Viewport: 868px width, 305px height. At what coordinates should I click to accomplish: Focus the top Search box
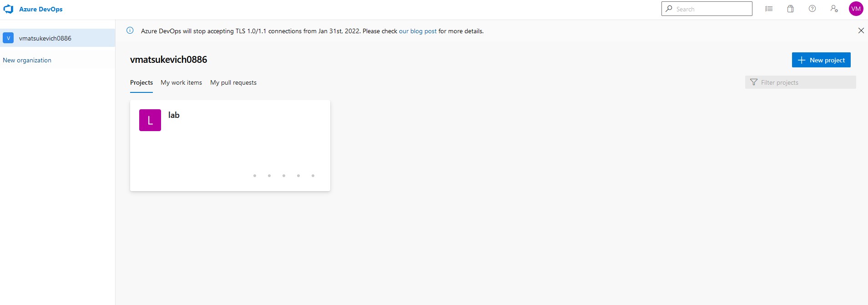pyautogui.click(x=707, y=9)
